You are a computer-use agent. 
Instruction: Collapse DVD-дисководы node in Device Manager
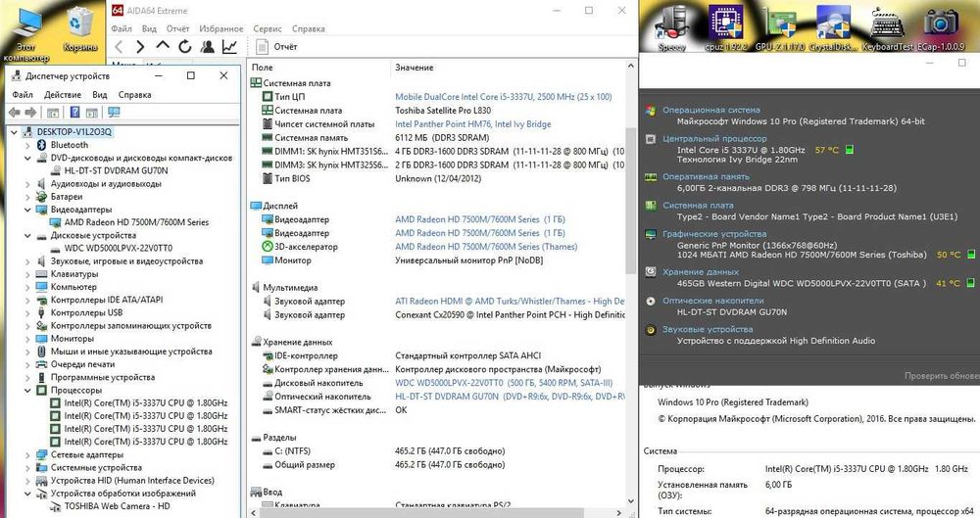click(27, 158)
